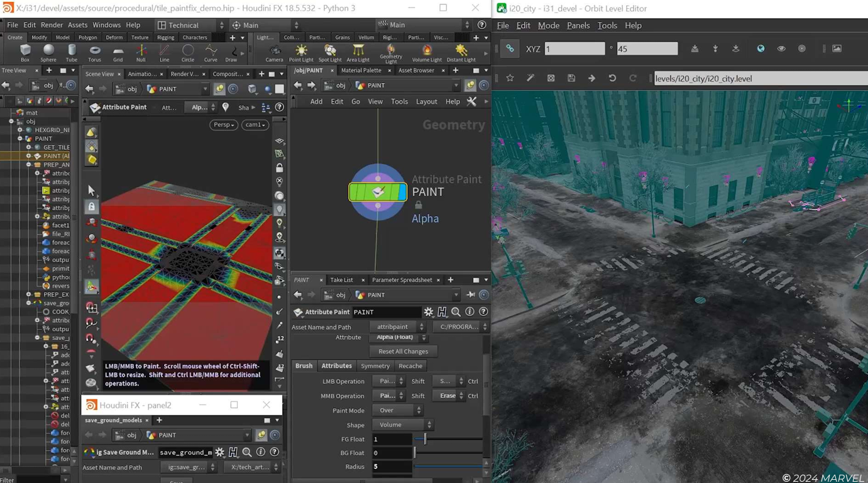Click Add in network editor menu
This screenshot has width=868, height=483.
(x=316, y=101)
